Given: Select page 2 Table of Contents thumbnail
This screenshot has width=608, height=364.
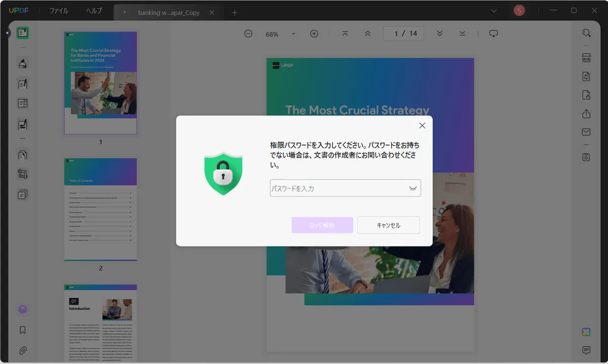Looking at the screenshot, I should coord(100,209).
